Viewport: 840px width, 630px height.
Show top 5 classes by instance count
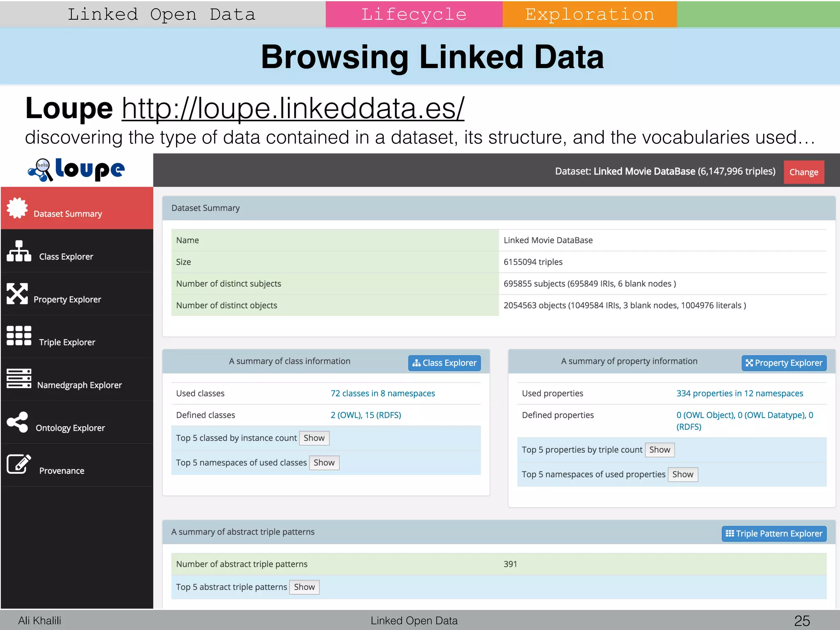pyautogui.click(x=314, y=438)
